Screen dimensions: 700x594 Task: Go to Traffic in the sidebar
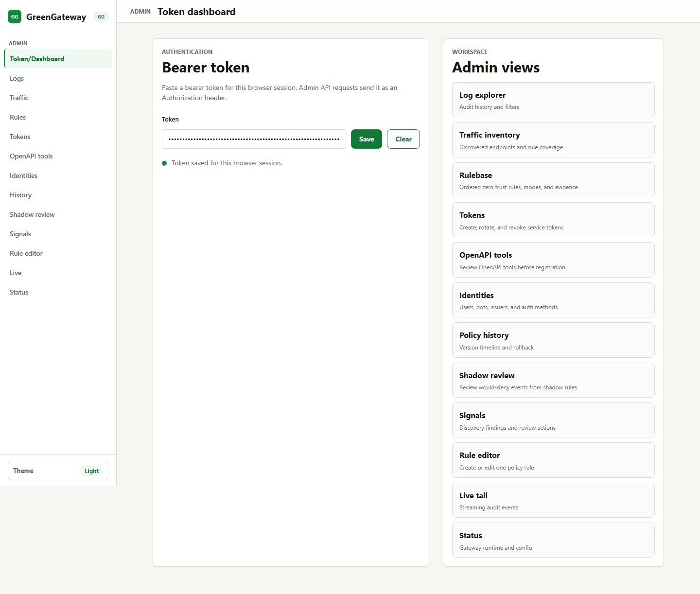[58, 98]
